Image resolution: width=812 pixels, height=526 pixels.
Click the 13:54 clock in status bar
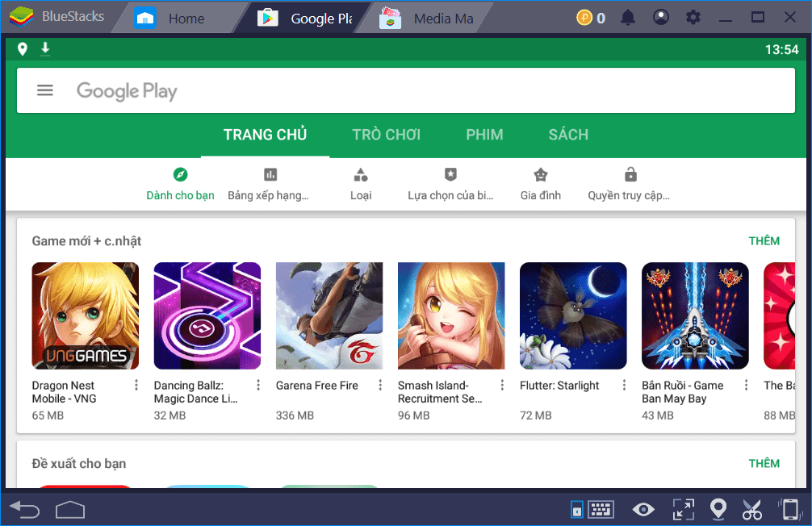click(781, 50)
